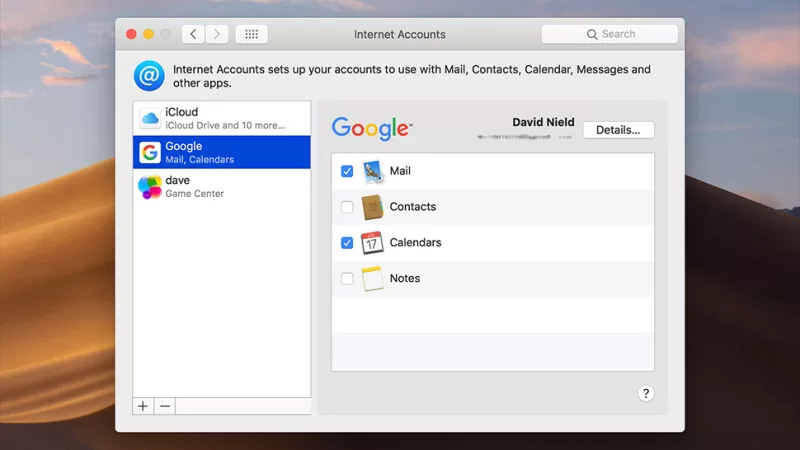Click in the Search field

pyautogui.click(x=610, y=34)
